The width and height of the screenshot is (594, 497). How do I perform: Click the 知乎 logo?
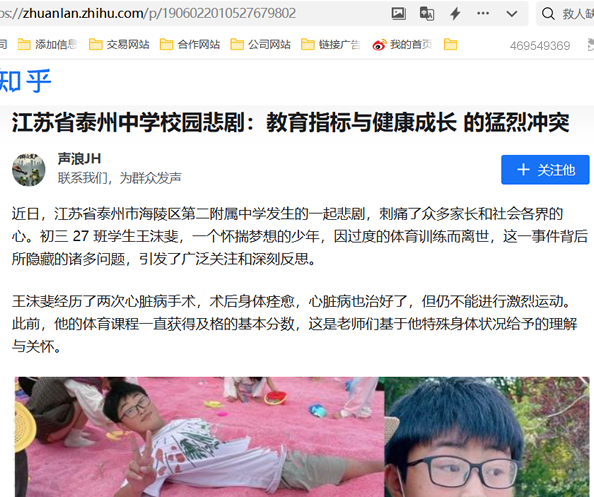click(x=25, y=81)
